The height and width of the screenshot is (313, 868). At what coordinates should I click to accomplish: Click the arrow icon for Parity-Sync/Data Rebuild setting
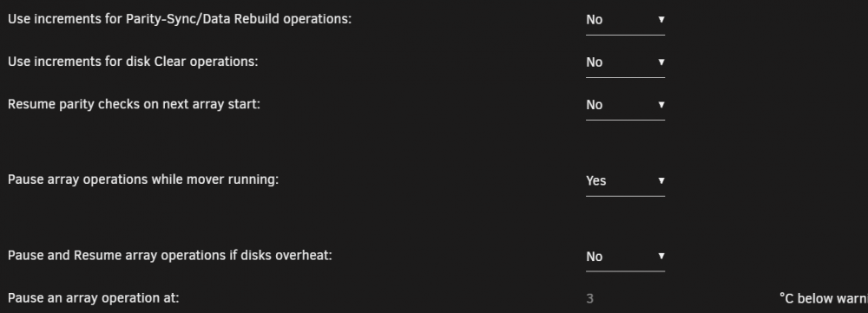pos(661,19)
